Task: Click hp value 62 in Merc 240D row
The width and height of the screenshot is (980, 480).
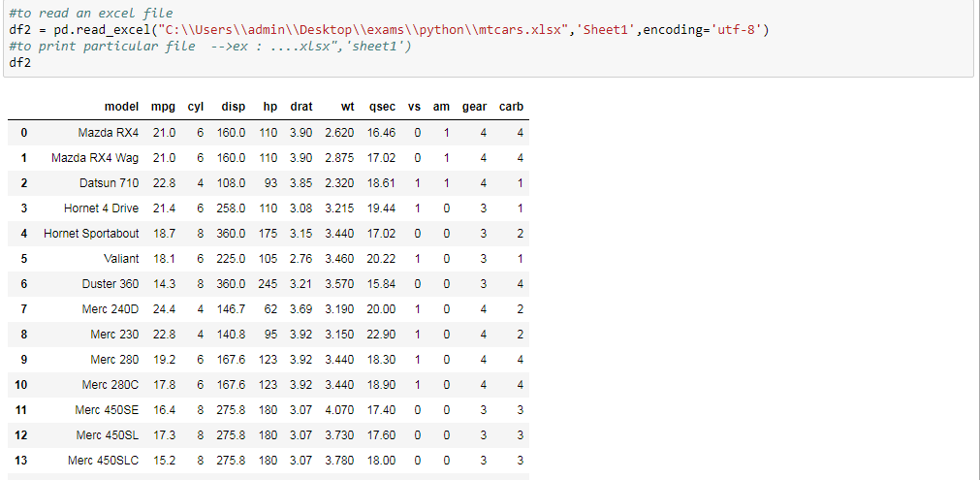Action: 270,308
